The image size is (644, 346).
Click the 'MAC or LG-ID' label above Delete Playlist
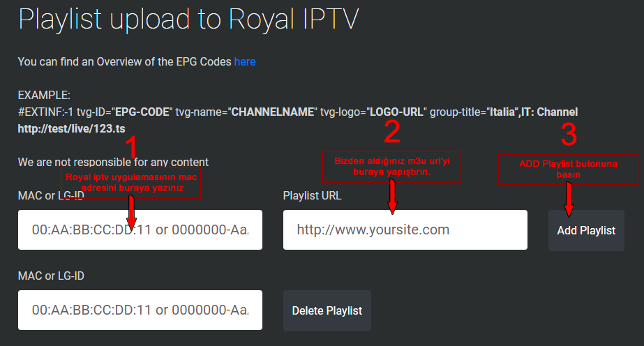tap(51, 276)
